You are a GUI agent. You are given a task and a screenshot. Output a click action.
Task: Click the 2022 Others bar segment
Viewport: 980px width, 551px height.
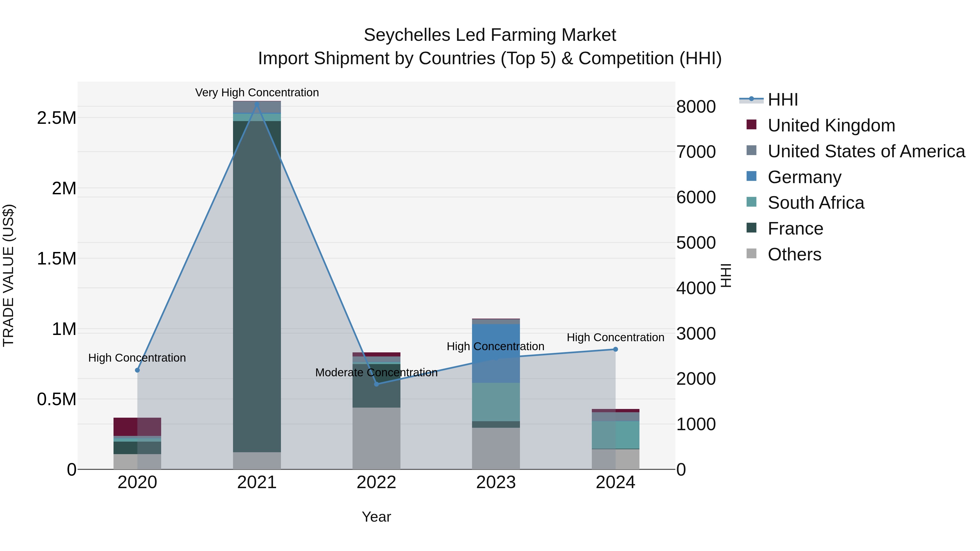tap(376, 438)
